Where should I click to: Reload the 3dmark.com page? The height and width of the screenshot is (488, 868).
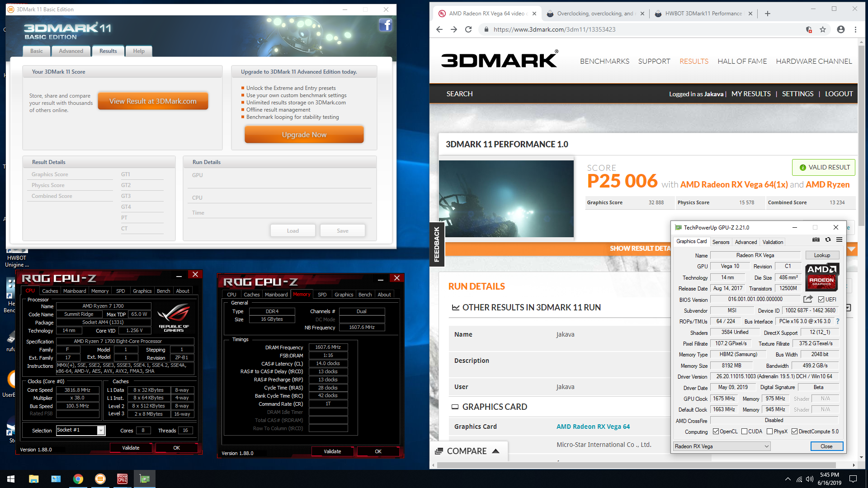pyautogui.click(x=468, y=29)
